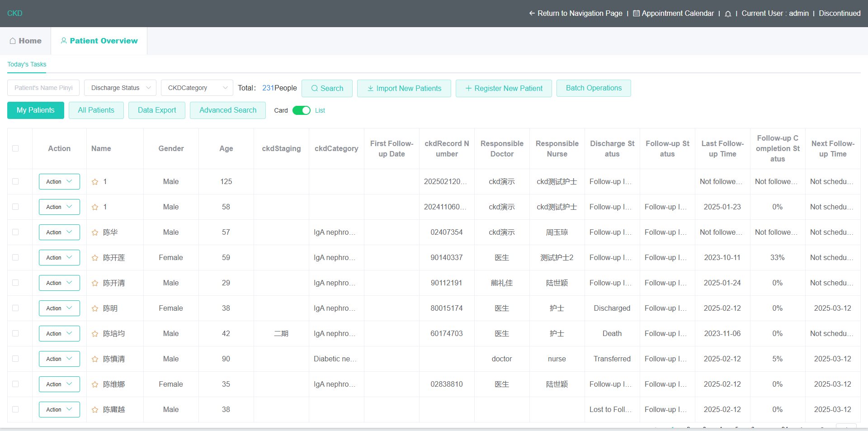The image size is (868, 431).
Task: Star the patient aged 125
Action: click(x=95, y=182)
